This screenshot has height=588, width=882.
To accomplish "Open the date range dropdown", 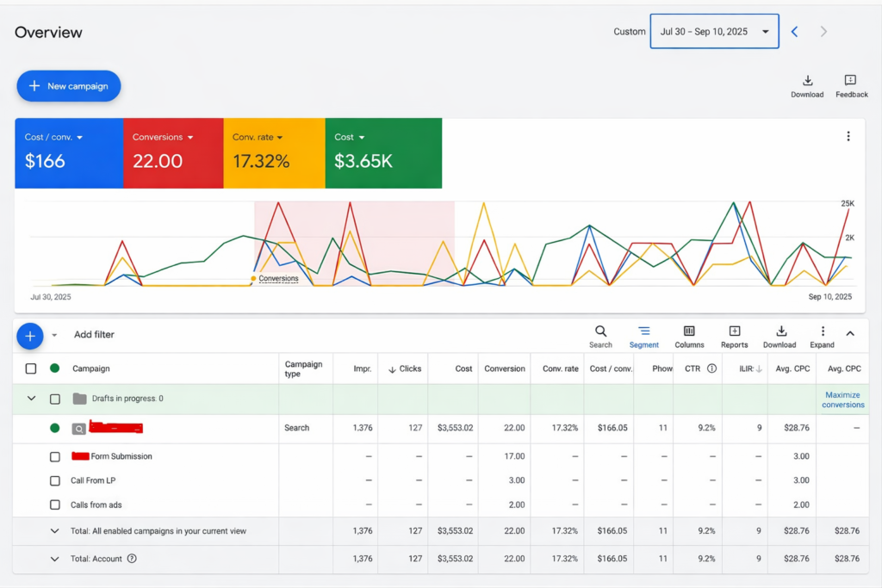I will (x=714, y=31).
